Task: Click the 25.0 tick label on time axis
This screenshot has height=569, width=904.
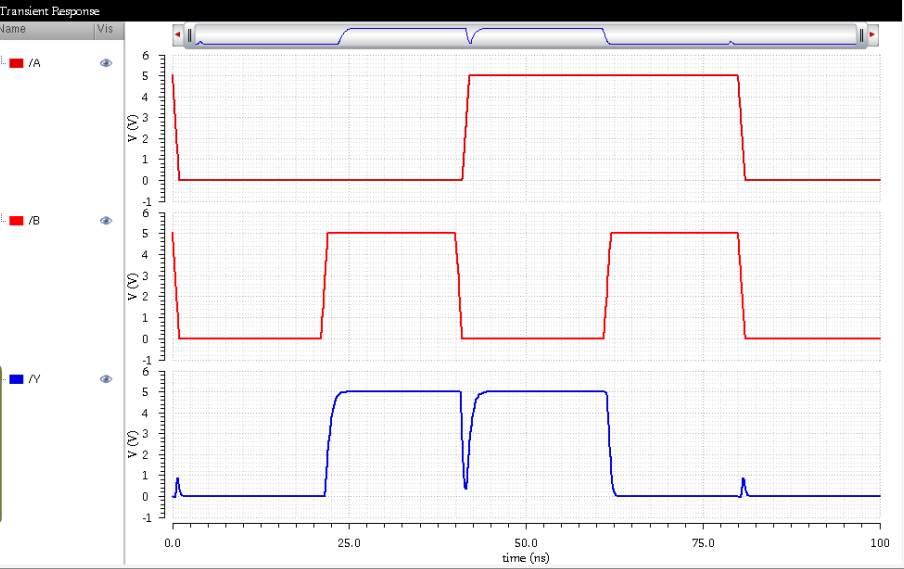Action: coord(349,543)
